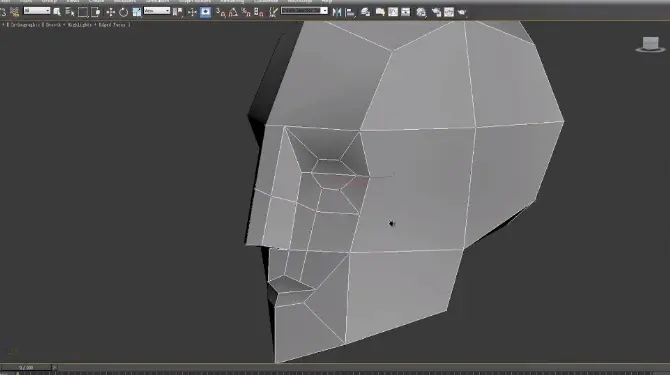The width and height of the screenshot is (670, 375).
Task: Click the Mirror tool icon
Action: 337,12
